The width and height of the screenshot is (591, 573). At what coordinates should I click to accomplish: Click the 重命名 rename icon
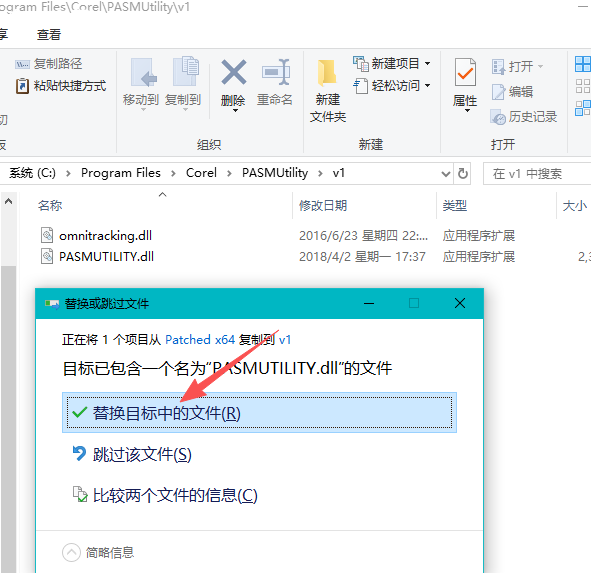(x=276, y=72)
